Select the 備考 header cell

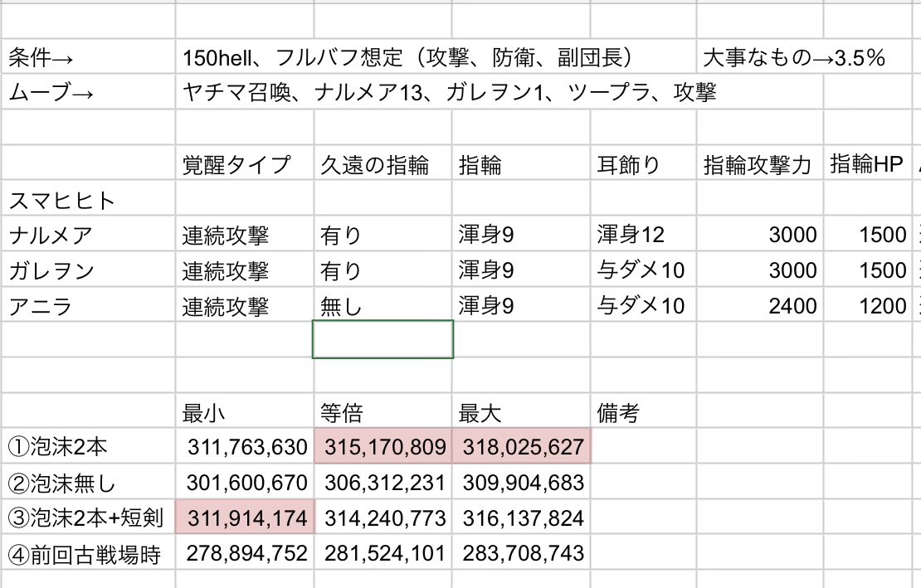(618, 413)
